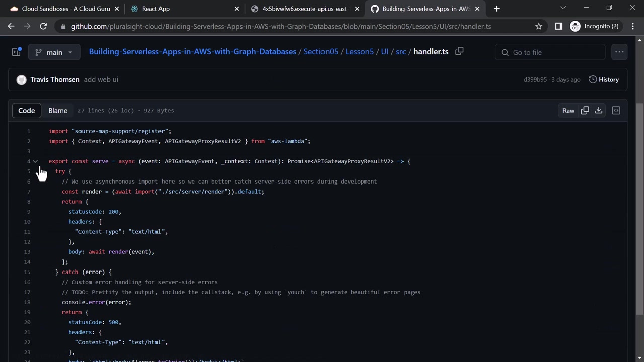Open the History link
The height and width of the screenshot is (362, 644).
tap(604, 79)
